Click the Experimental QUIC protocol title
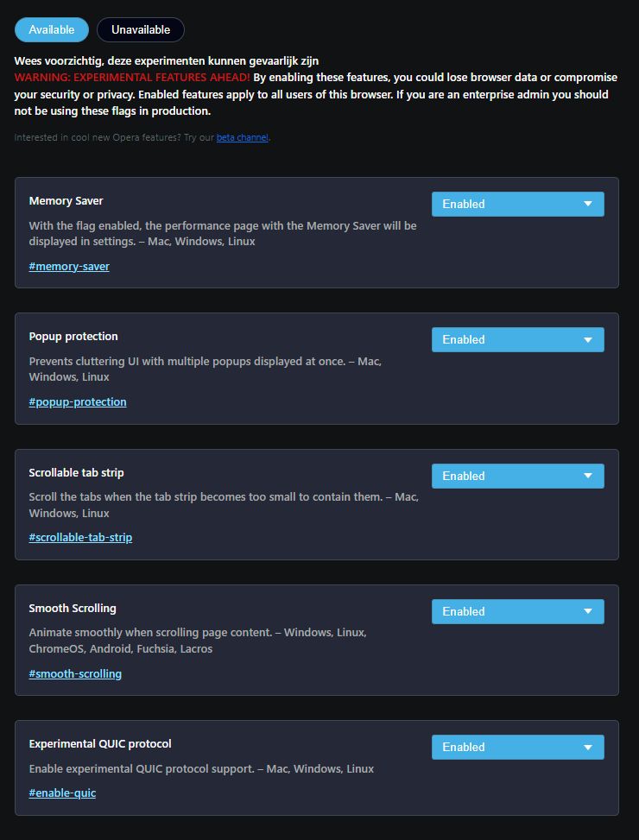 (100, 743)
